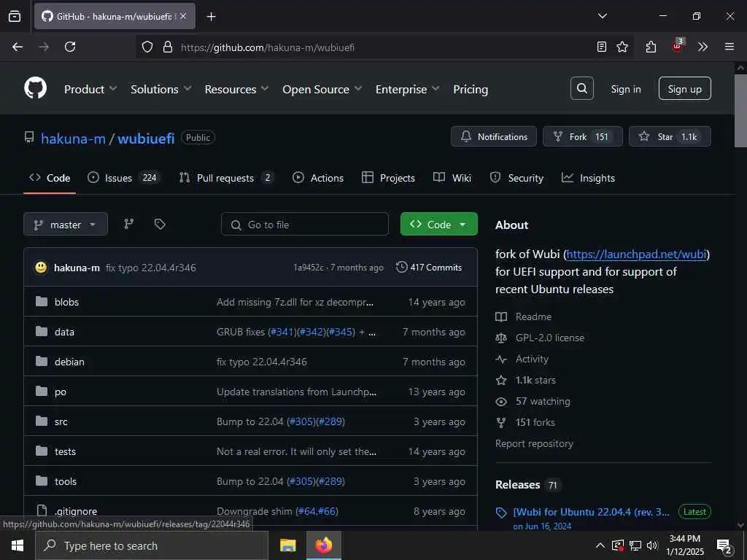
Task: Click the Go to file search field
Action: [x=305, y=225]
